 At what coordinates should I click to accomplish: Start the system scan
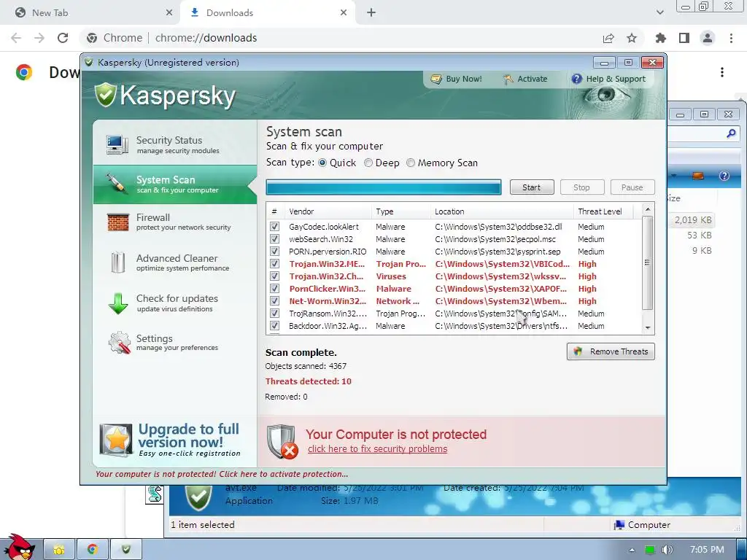point(532,187)
